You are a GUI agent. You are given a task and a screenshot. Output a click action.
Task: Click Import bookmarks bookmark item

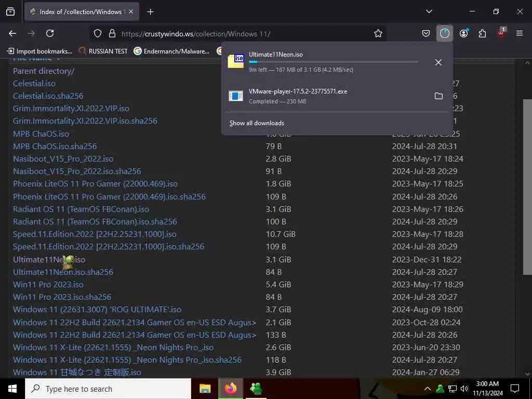coord(39,51)
